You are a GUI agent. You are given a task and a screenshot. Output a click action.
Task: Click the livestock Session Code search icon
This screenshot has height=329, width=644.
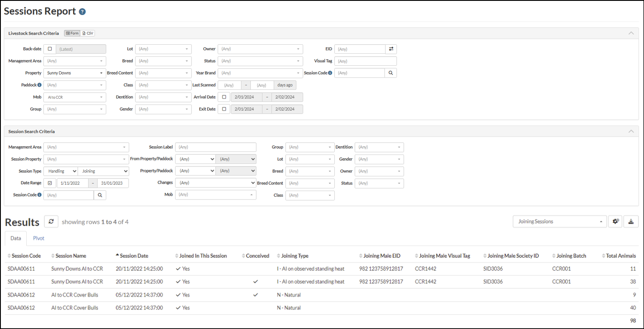tap(391, 73)
